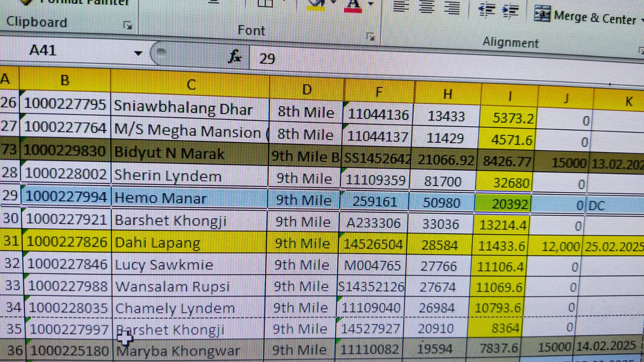This screenshot has height=362, width=644.
Task: Click green cell 20392
Action: [x=503, y=204]
